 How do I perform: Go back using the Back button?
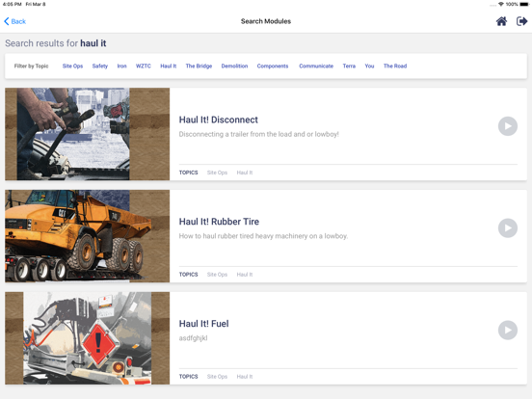pyautogui.click(x=14, y=21)
